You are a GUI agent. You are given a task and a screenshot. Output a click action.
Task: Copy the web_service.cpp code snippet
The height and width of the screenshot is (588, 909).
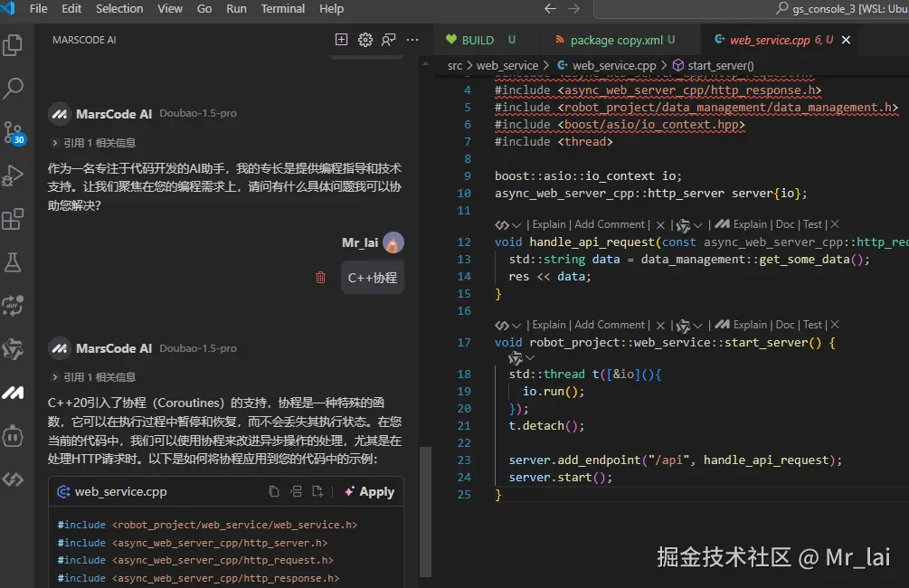[273, 490]
